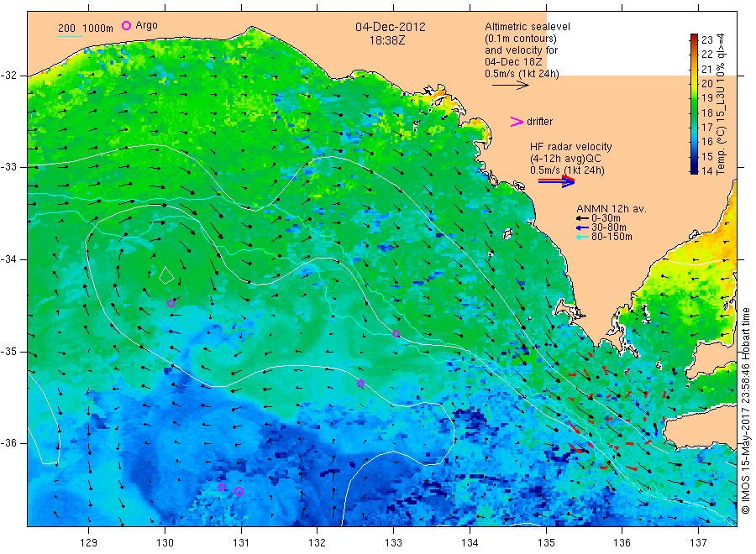The height and width of the screenshot is (554, 756).
Task: Click the '200 1000m' isobath label
Action: click(86, 28)
